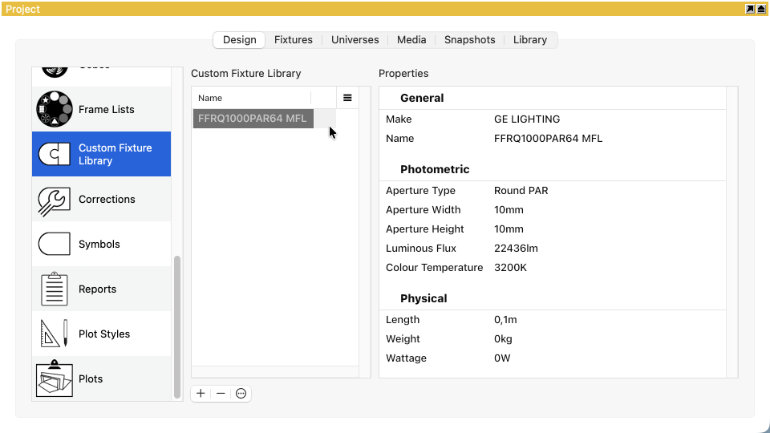Viewport: 770px width, 433px height.
Task: Open the fixture list column menu icon
Action: tap(347, 98)
